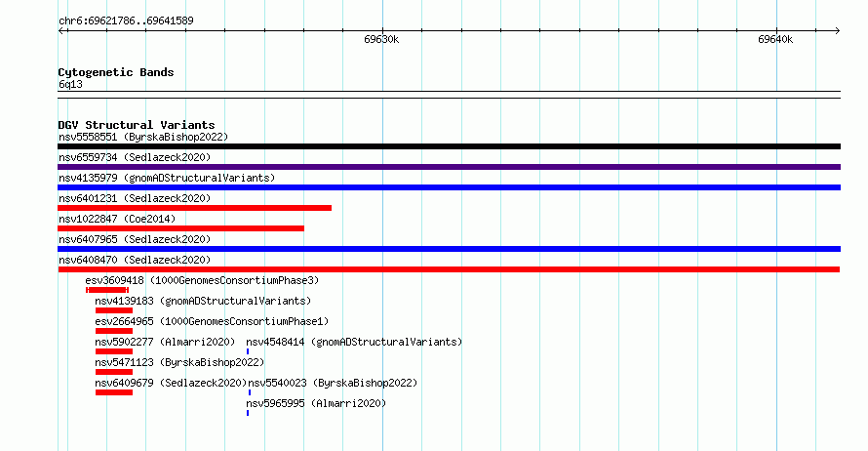Viewport: 868px width, 451px height.
Task: Open nsv4139183 (gnomADStructuralVariants) label
Action: [203, 301]
